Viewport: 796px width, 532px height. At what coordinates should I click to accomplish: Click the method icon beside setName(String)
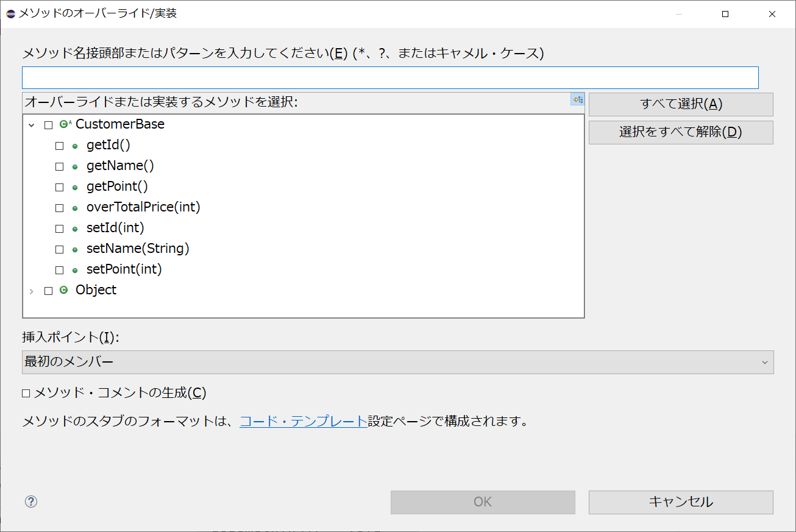click(74, 249)
